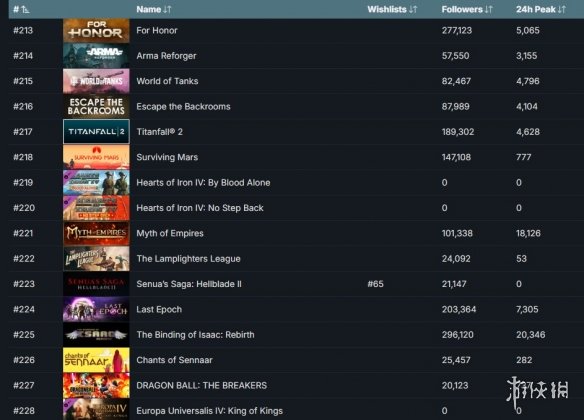The width and height of the screenshot is (584, 420).
Task: Open the Surviving Mars thumbnail
Action: [x=96, y=157]
